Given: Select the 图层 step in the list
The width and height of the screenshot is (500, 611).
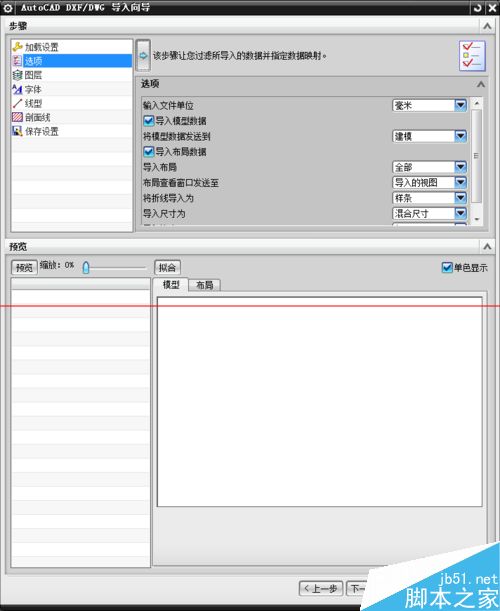Looking at the screenshot, I should click(72, 75).
